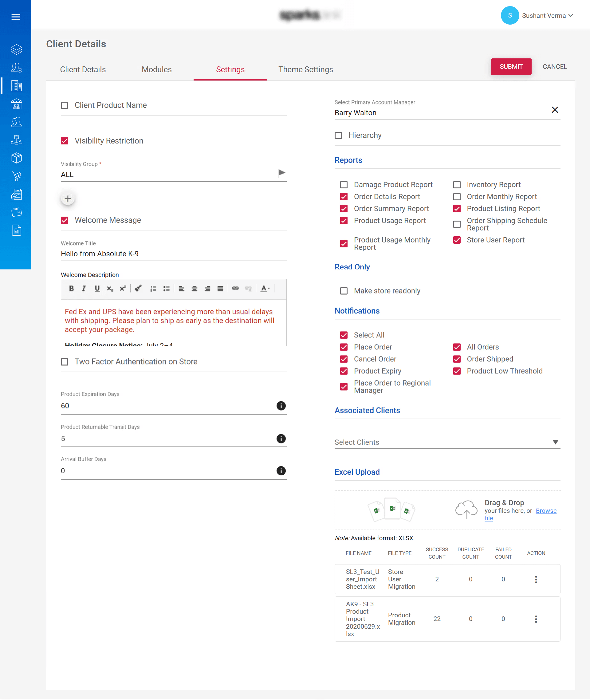The height and width of the screenshot is (700, 590).
Task: Center align text in the description editor
Action: 194,288
